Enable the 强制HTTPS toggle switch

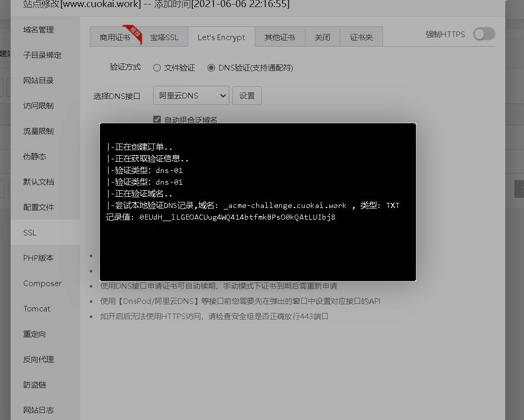point(483,34)
